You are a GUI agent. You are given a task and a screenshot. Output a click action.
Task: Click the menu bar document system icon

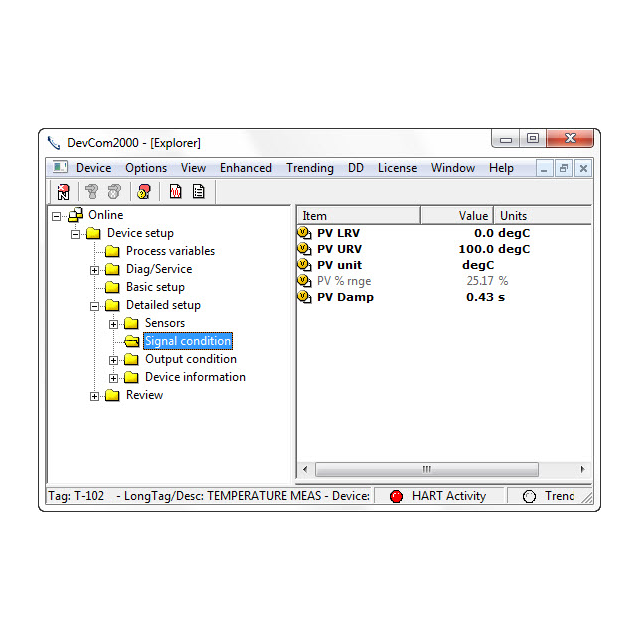click(x=60, y=167)
